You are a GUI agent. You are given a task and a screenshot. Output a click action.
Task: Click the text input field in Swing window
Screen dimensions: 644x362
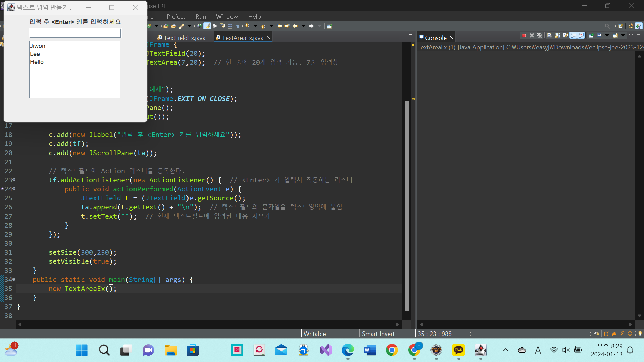click(75, 33)
